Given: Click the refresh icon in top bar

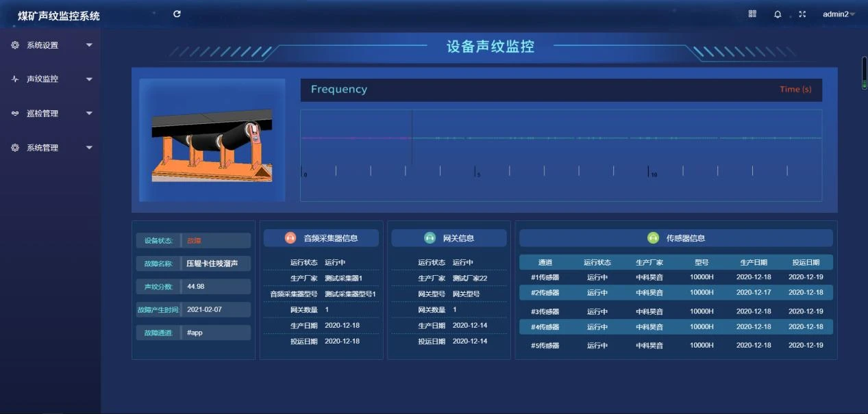Looking at the screenshot, I should pos(177,14).
